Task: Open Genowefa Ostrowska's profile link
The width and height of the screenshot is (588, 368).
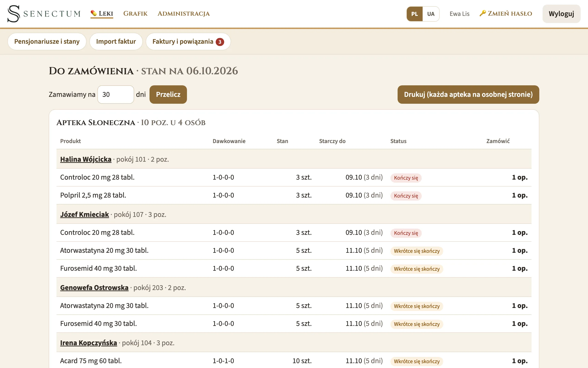Action: [94, 287]
